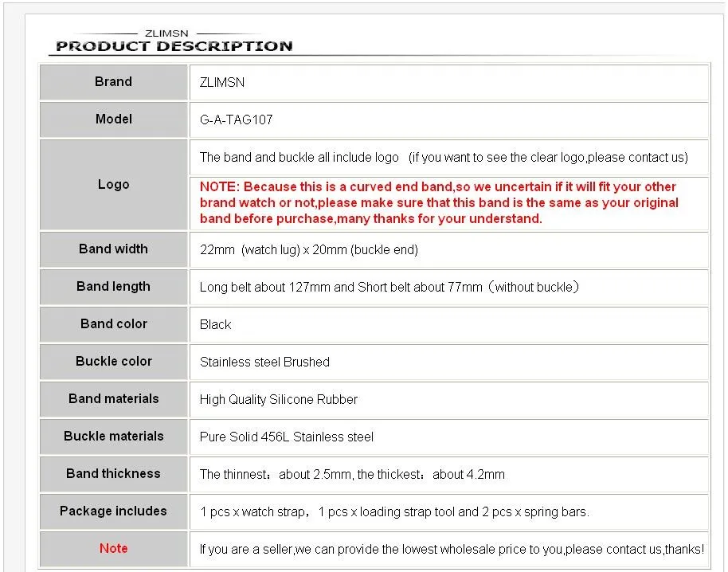This screenshot has width=728, height=572.
Task: Click the G-A-TAG107 model value
Action: click(236, 119)
